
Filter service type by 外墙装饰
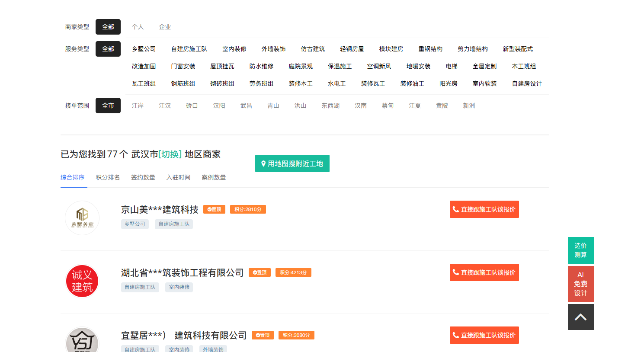[x=273, y=49]
